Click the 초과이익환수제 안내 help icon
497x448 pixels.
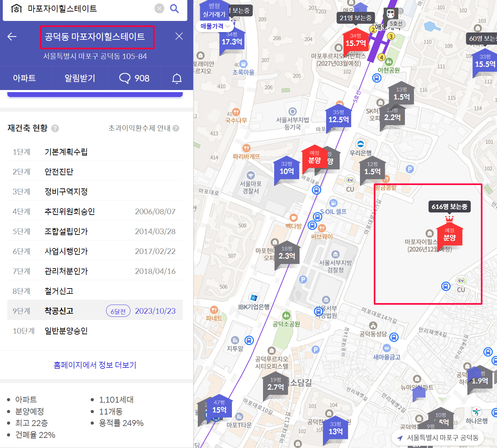coord(176,128)
